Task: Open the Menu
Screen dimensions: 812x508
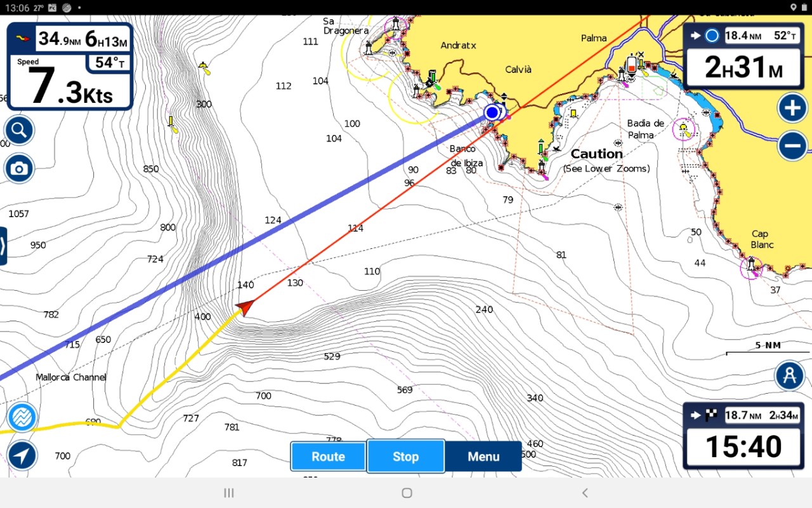Action: pyautogui.click(x=483, y=457)
